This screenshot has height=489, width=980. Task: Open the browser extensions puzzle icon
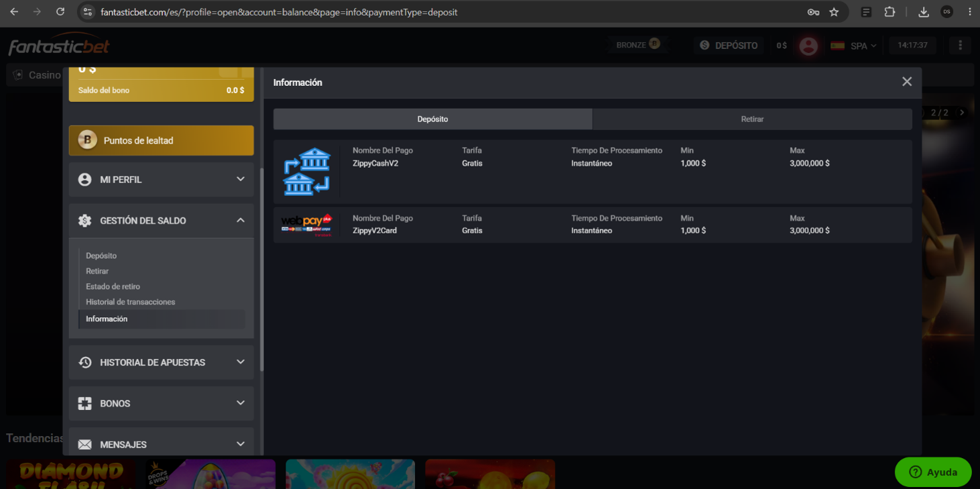tap(890, 12)
